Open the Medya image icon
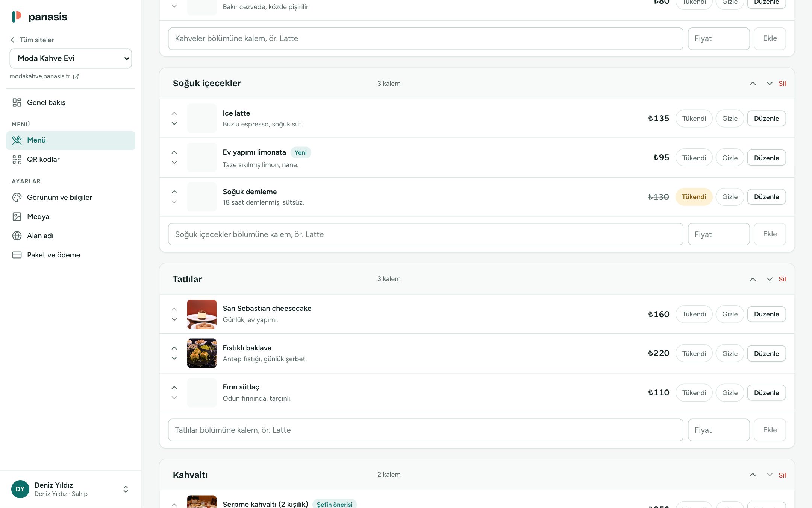 tap(17, 216)
